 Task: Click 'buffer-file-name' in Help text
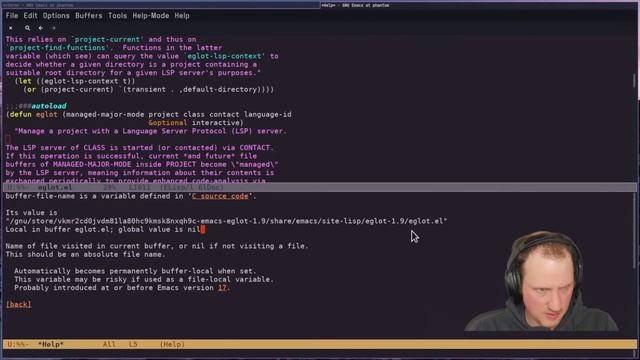[x=40, y=196]
